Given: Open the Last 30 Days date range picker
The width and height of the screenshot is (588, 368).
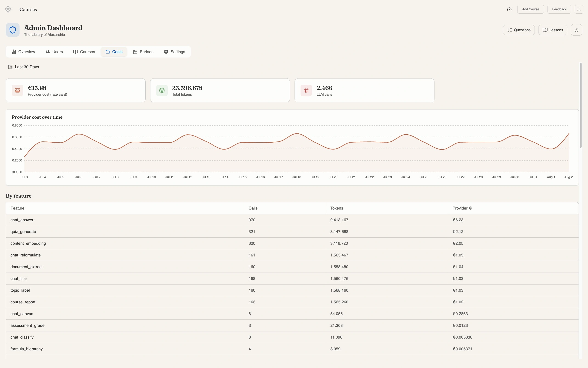Looking at the screenshot, I should (x=24, y=67).
